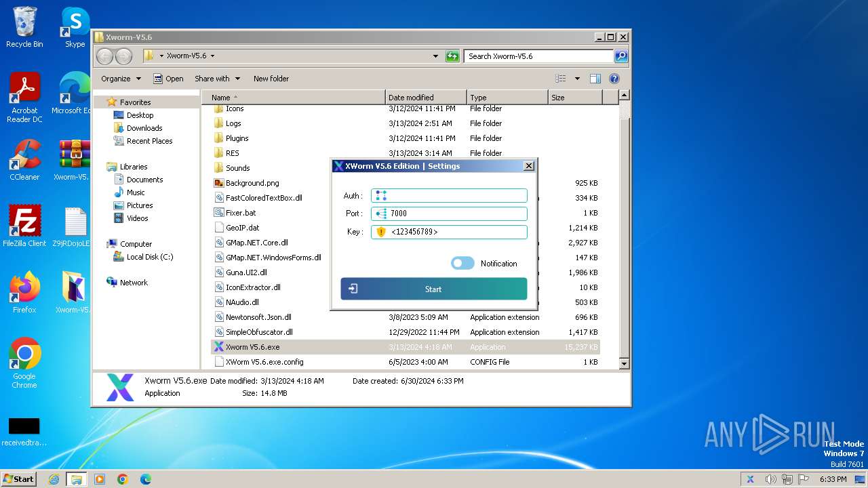Open the Organize dropdown menu

121,79
